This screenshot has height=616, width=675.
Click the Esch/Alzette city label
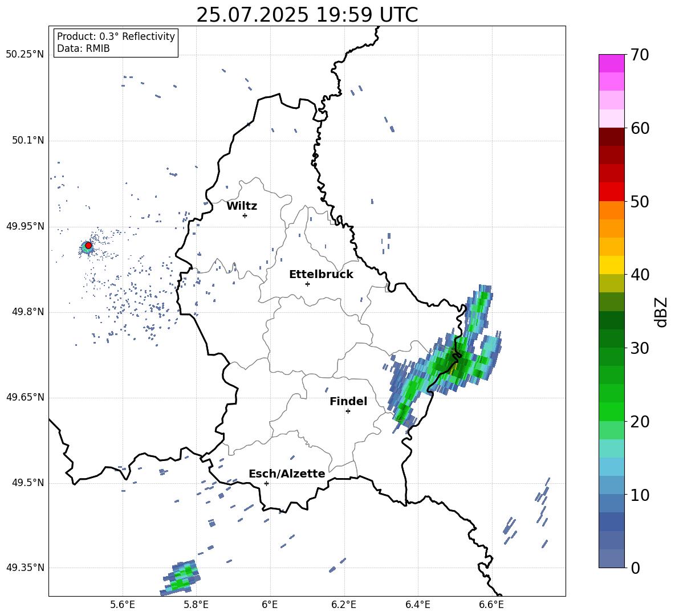[287, 474]
